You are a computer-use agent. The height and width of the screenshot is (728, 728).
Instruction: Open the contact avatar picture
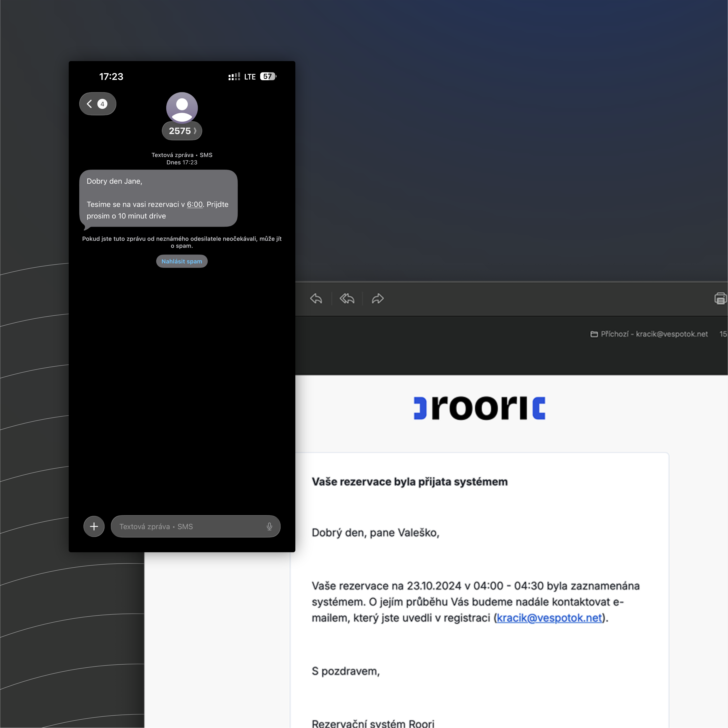point(182,107)
